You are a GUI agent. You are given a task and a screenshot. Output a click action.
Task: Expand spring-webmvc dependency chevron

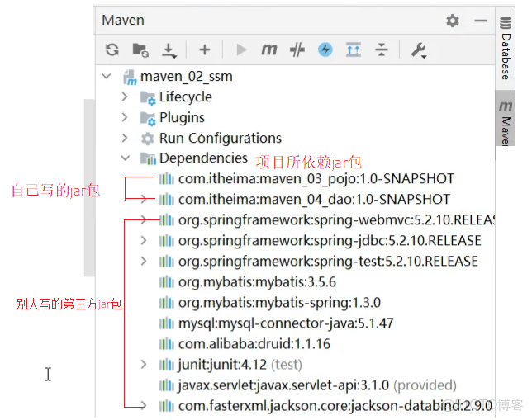[x=144, y=219]
